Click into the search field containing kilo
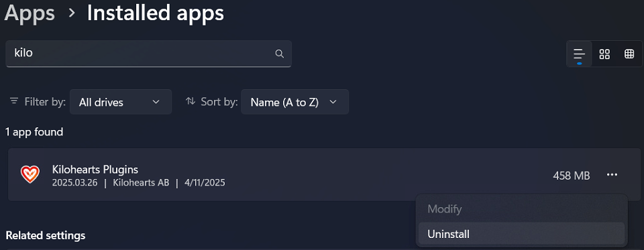 pos(148,54)
